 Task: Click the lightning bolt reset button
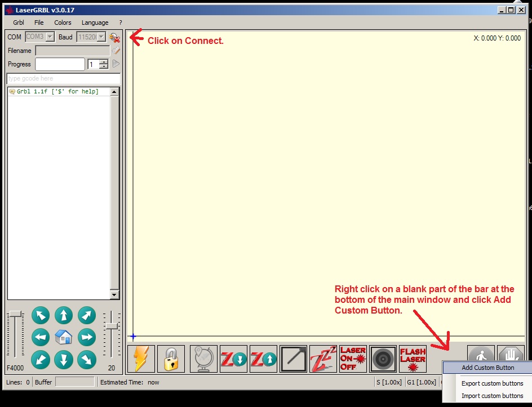point(141,359)
